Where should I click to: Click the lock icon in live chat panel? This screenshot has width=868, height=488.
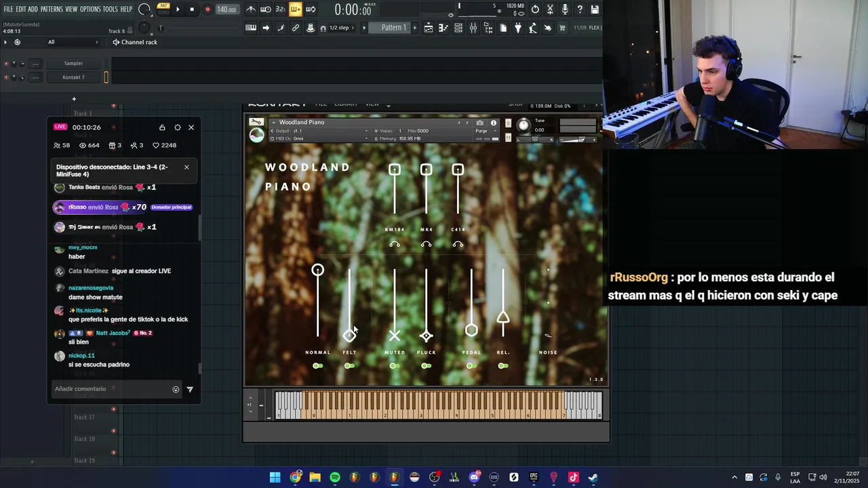point(162,127)
